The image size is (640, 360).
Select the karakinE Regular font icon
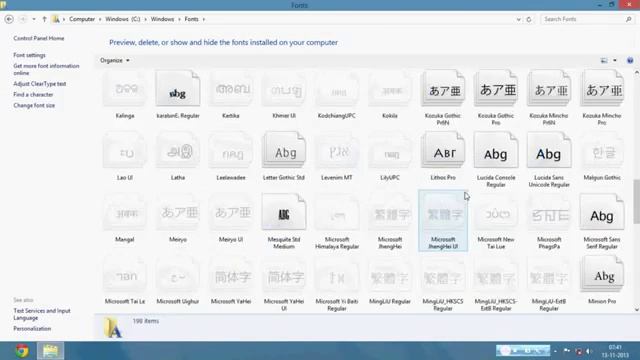tap(178, 89)
